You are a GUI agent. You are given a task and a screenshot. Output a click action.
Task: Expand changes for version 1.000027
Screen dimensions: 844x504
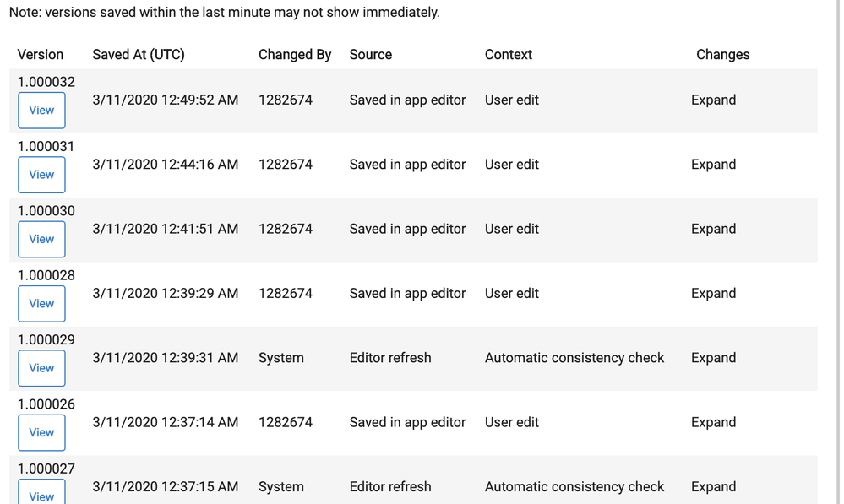point(713,487)
